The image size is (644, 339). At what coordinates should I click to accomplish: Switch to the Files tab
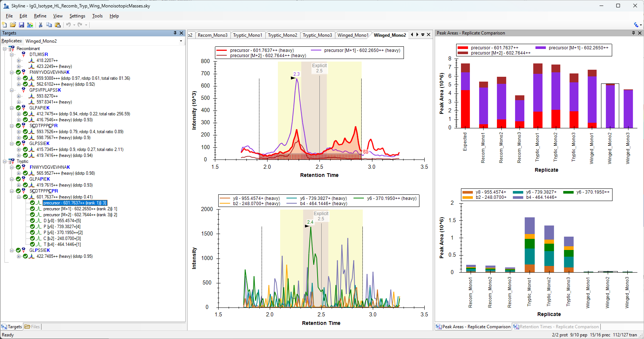32,327
